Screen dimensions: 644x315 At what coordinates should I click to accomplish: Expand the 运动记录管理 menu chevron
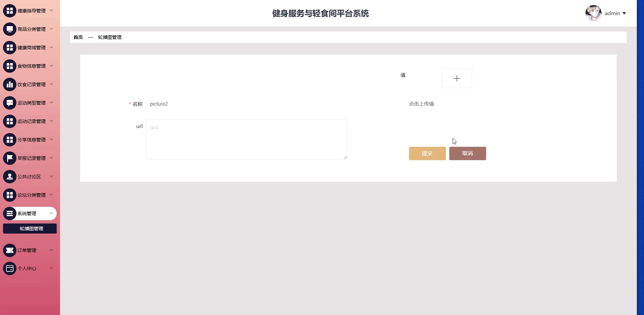coord(51,121)
